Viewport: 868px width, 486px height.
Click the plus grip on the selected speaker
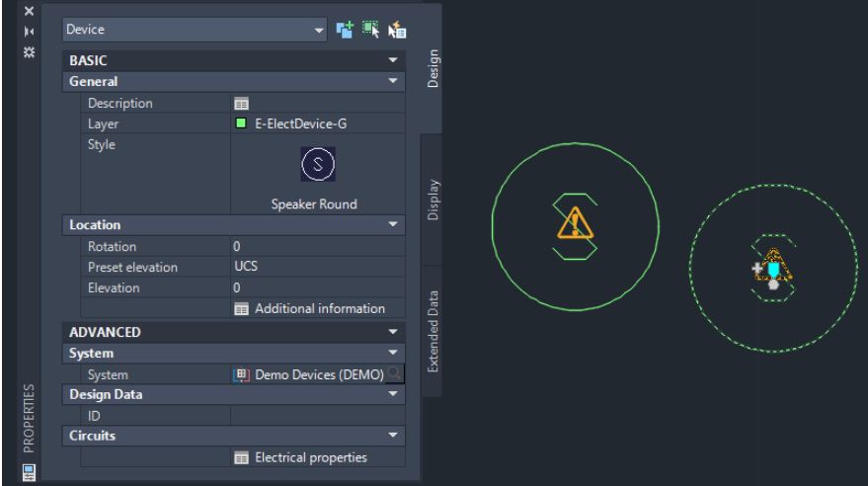[x=756, y=269]
